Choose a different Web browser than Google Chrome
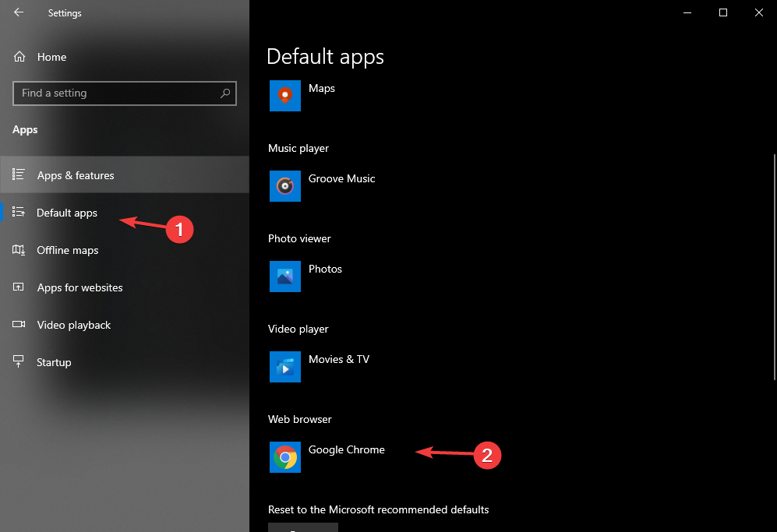Image resolution: width=777 pixels, height=532 pixels. (346, 450)
